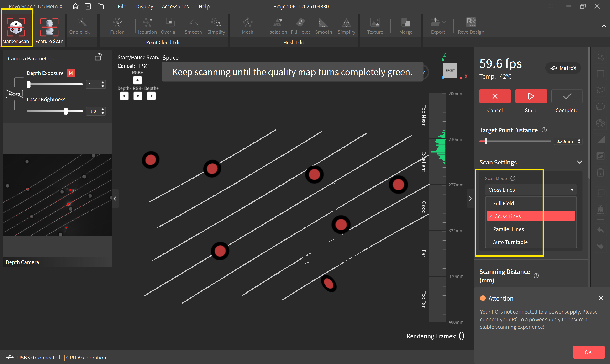This screenshot has height=364, width=610.
Task: Open the Accessories menu
Action: click(x=175, y=7)
